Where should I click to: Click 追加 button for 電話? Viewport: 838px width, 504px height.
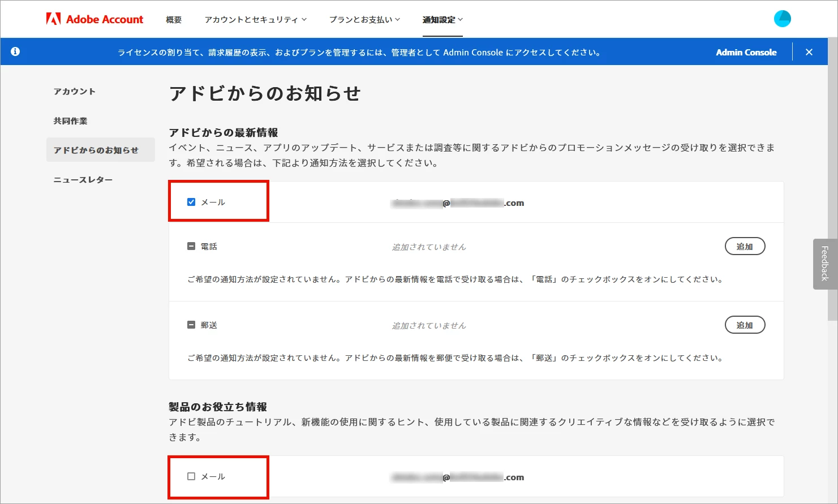click(x=745, y=247)
